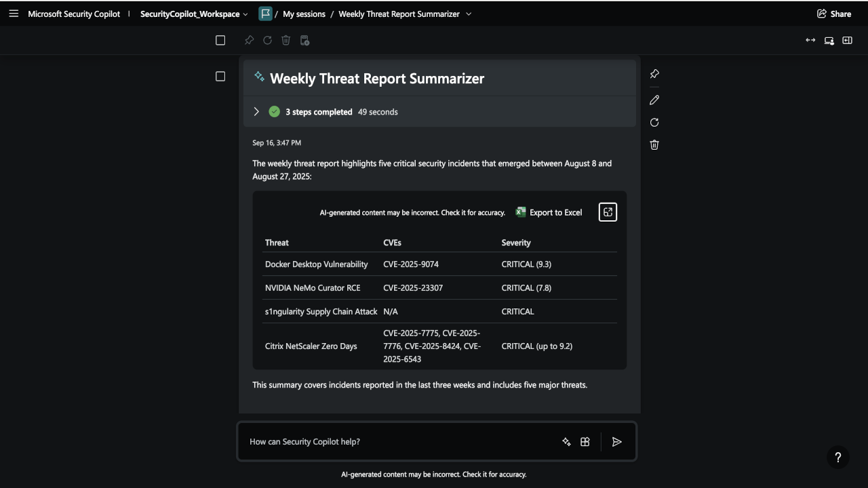The width and height of the screenshot is (868, 488).
Task: Click the toolbar pin icon
Action: [x=249, y=41]
